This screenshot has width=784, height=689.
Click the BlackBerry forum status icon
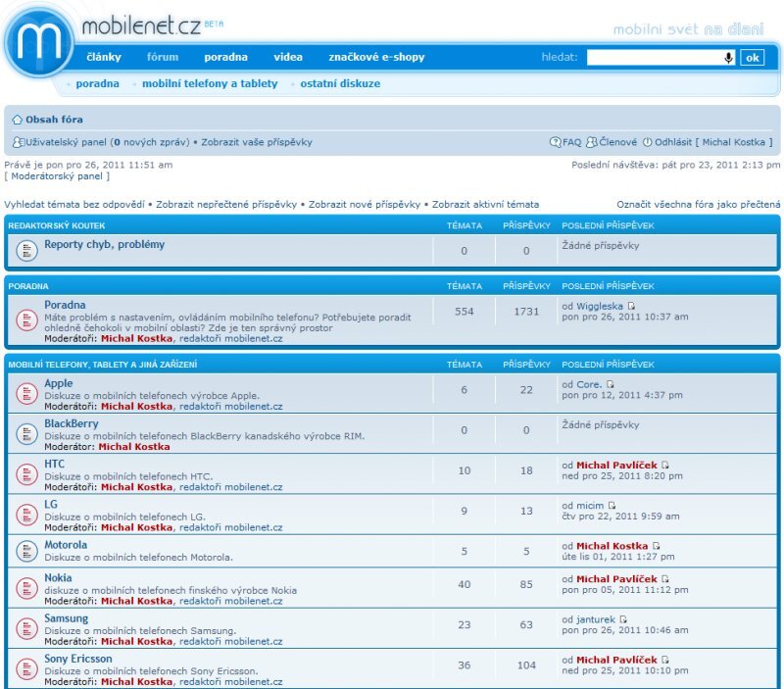click(26, 432)
